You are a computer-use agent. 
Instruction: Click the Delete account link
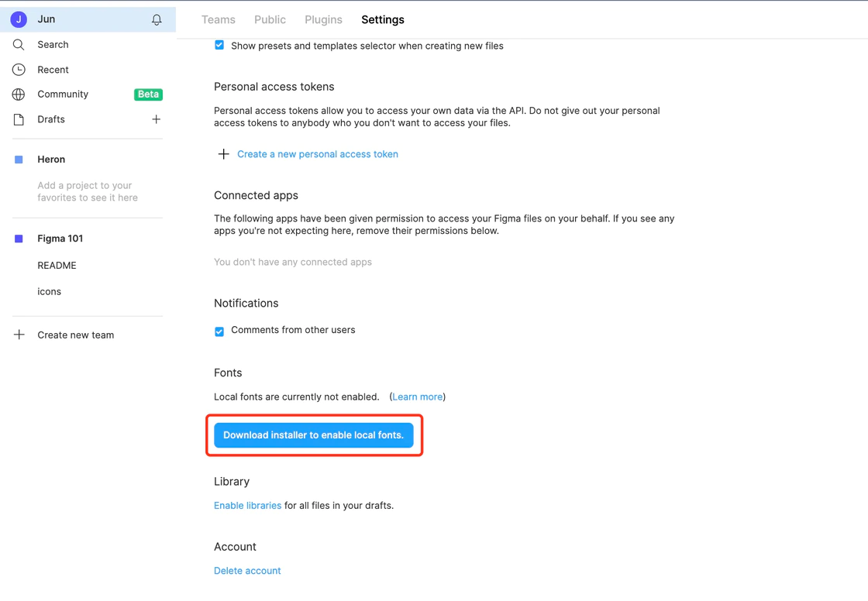(247, 571)
